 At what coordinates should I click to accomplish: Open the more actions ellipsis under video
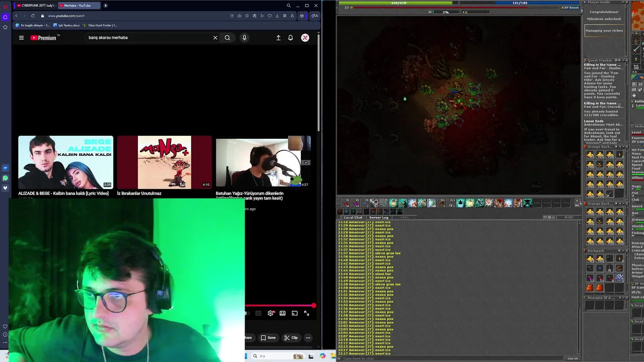308,338
